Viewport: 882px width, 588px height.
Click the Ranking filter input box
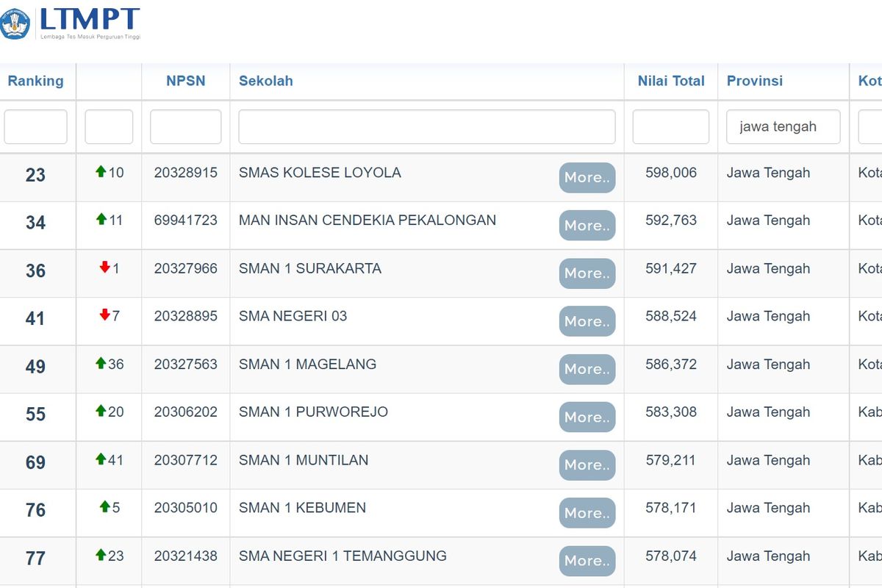(35, 126)
